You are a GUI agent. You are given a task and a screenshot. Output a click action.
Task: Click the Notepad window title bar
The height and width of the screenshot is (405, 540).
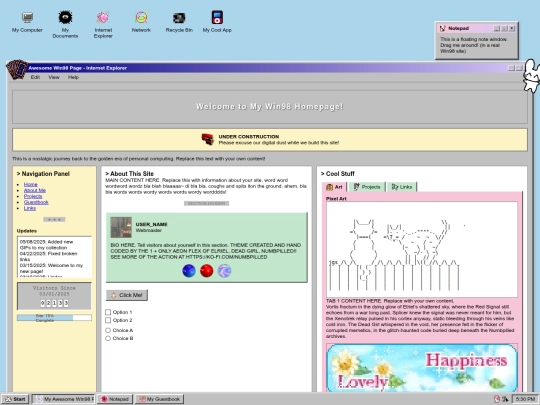(477, 28)
